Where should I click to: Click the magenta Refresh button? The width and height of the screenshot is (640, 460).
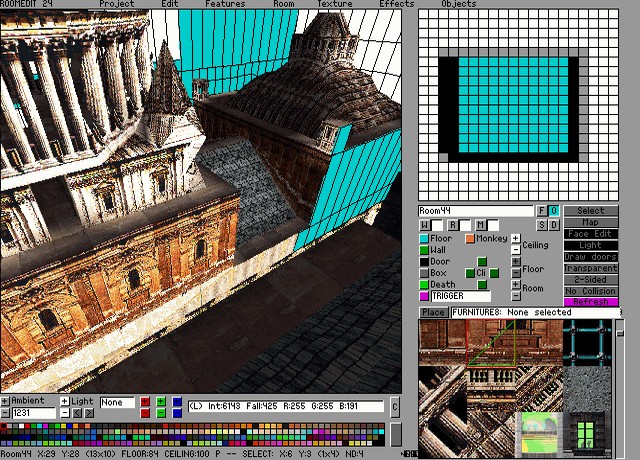pyautogui.click(x=591, y=302)
